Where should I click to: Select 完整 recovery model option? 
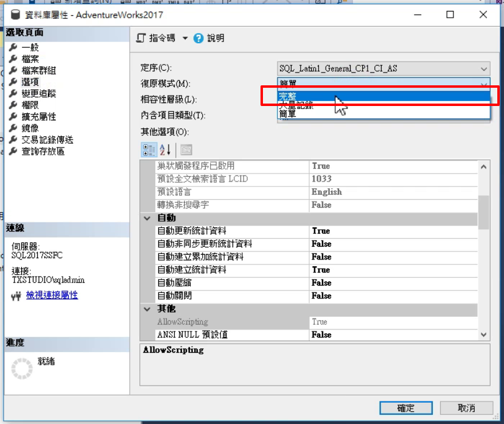click(x=383, y=96)
